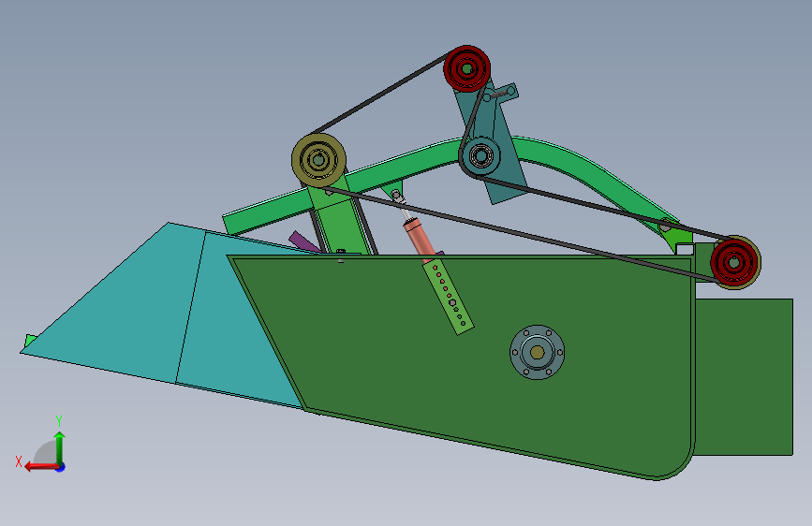
Task: Select the perforated adjustment bar with holes
Action: coord(449,298)
